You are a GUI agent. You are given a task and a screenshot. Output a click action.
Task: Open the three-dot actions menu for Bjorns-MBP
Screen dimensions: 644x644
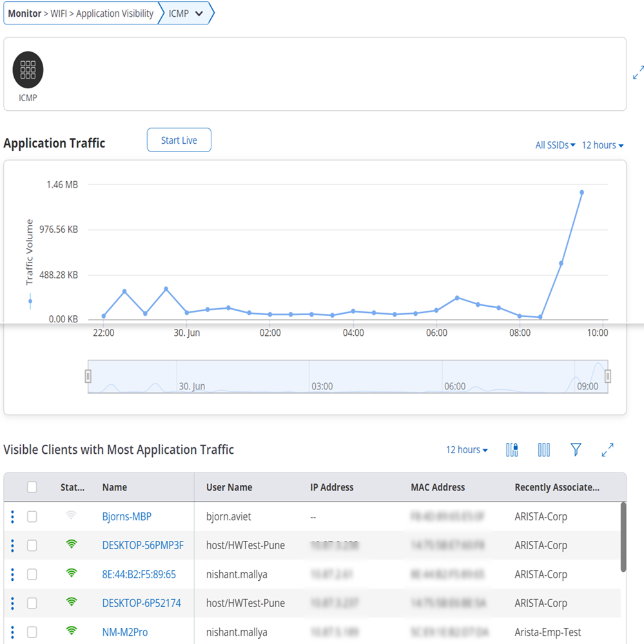point(11,516)
